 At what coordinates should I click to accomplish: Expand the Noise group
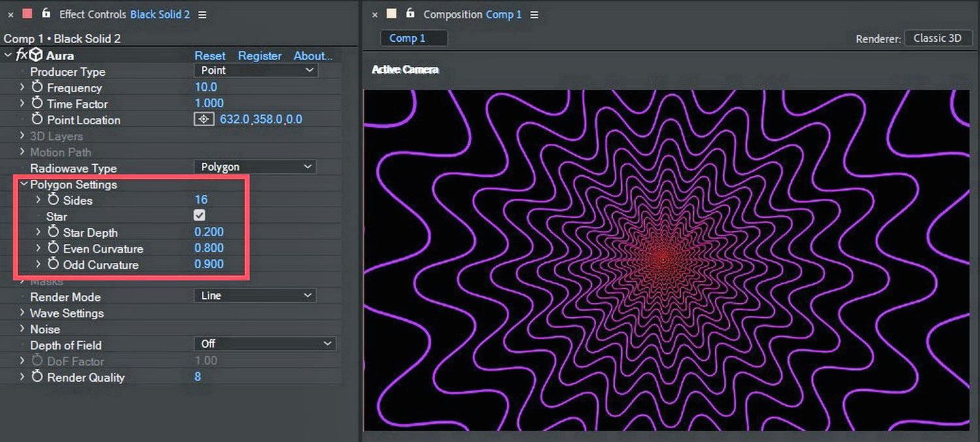tap(22, 329)
